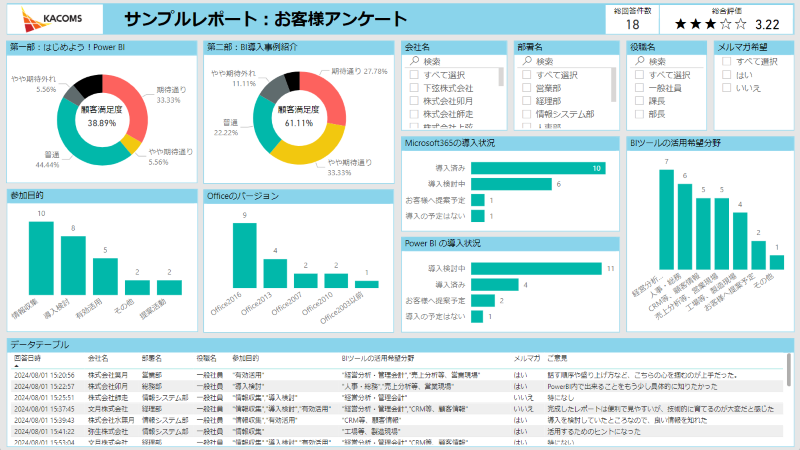The image size is (800, 450).
Task: Select the 導入済み bar in Power BI chart
Action: coord(494,285)
